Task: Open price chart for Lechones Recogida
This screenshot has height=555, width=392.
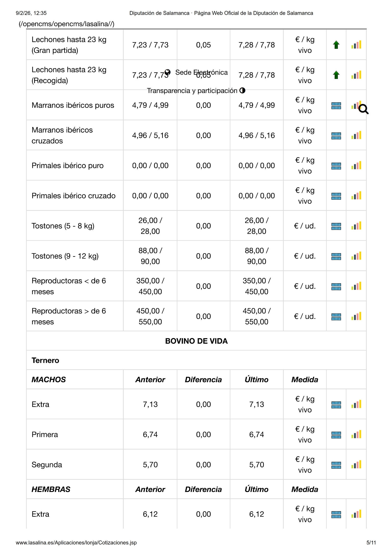Action: (x=356, y=75)
